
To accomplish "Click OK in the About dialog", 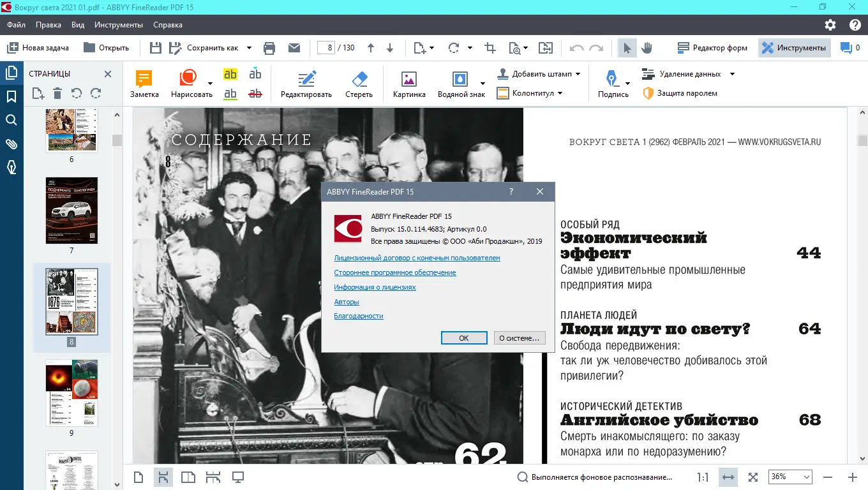I will [464, 338].
